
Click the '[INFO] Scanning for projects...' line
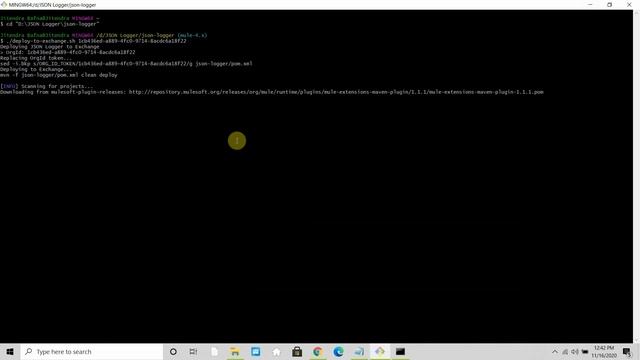click(x=47, y=87)
